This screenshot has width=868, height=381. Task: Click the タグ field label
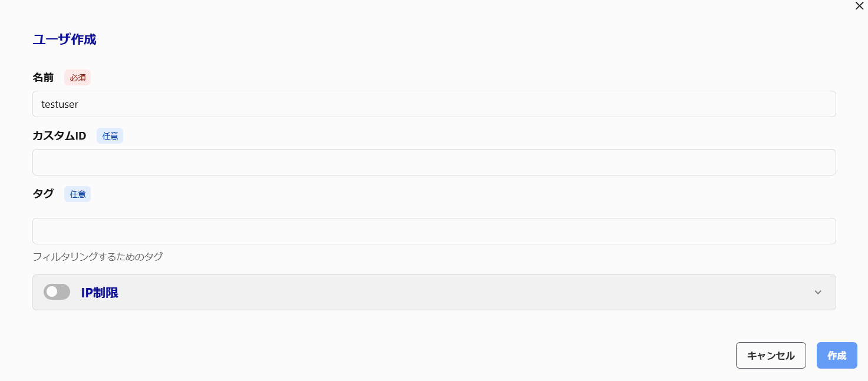(43, 194)
